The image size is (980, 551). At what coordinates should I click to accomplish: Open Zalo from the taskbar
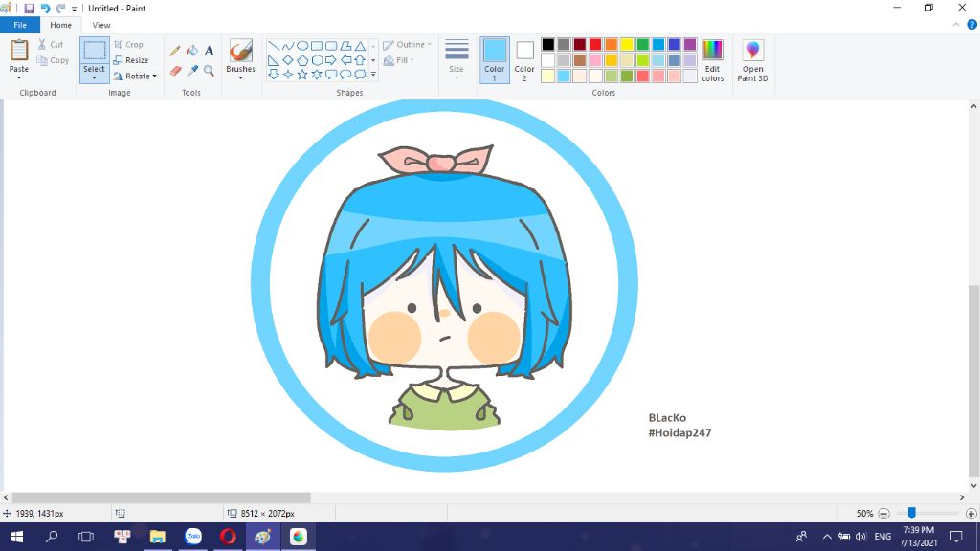[x=193, y=537]
